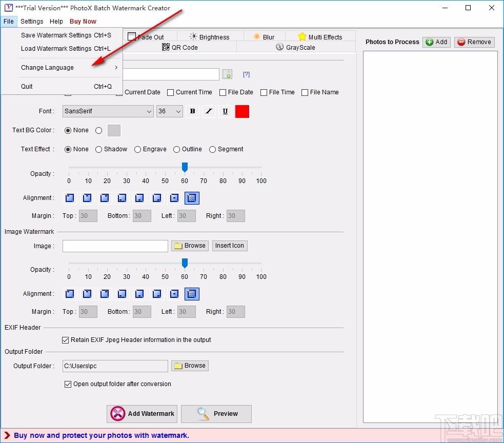The width and height of the screenshot is (504, 443).
Task: Browse for watermark image file
Action: pyautogui.click(x=190, y=246)
